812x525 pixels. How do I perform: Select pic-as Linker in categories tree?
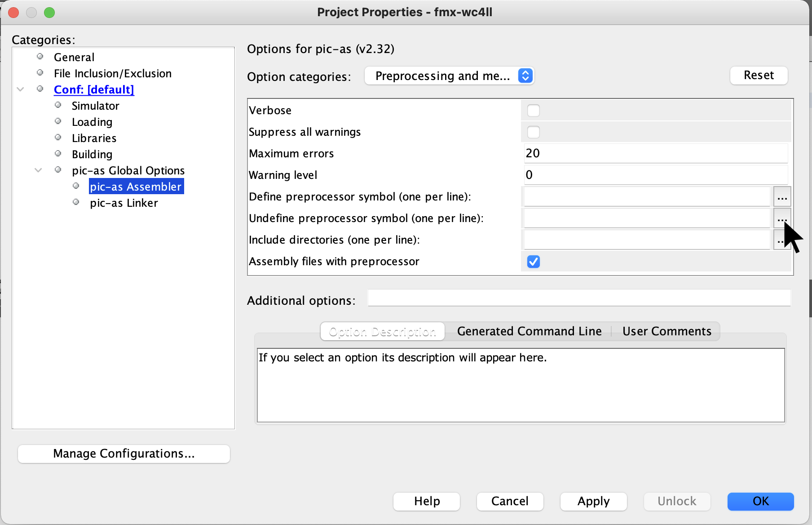point(124,203)
